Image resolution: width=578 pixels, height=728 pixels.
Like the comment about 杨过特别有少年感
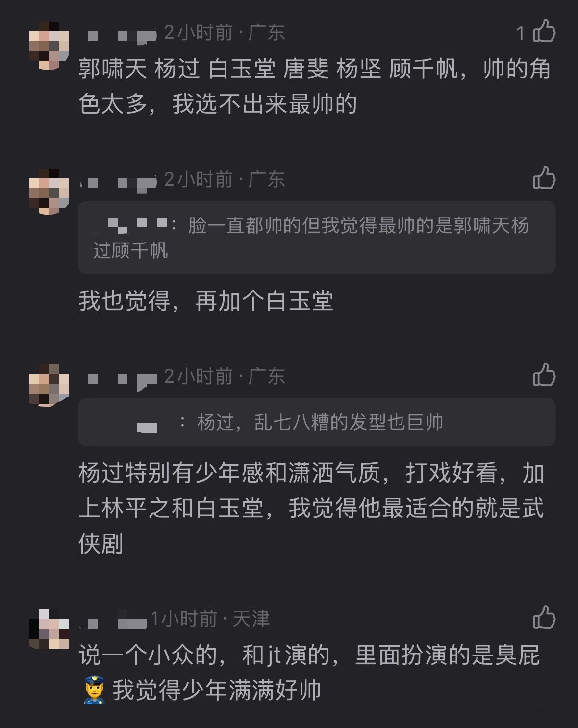coord(544,375)
